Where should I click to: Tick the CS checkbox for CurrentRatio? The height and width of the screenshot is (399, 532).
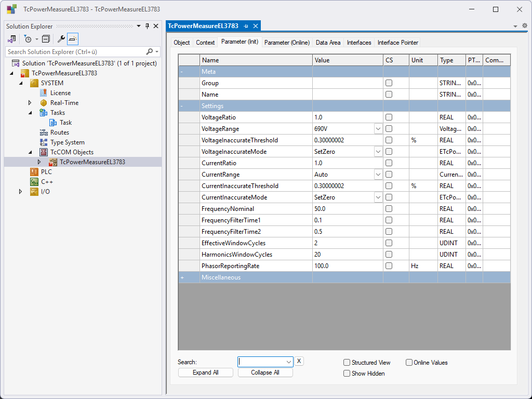coord(389,163)
